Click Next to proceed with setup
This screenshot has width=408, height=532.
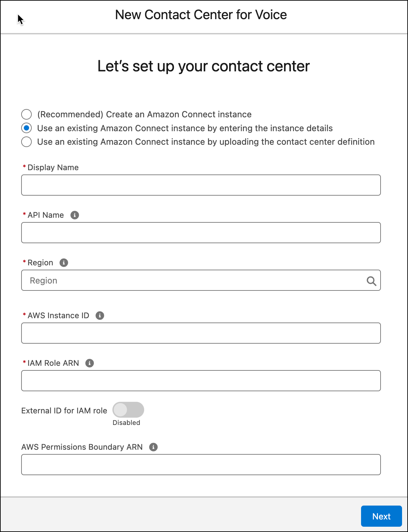tap(381, 516)
